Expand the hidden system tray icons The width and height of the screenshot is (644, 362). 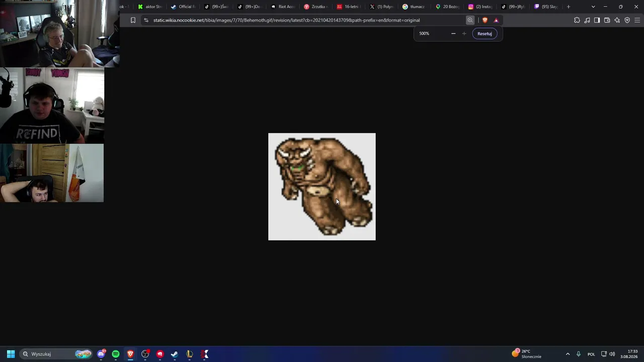click(x=568, y=354)
